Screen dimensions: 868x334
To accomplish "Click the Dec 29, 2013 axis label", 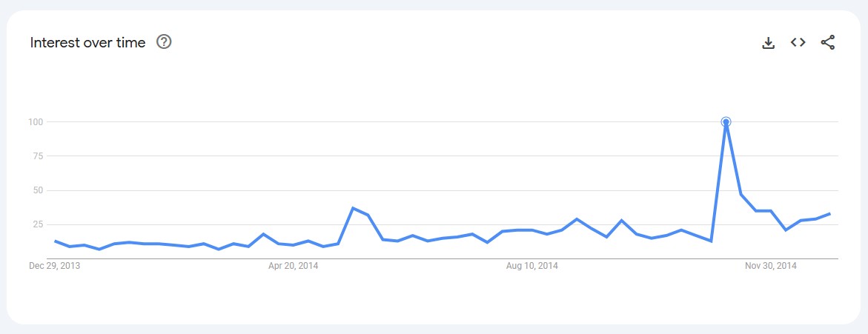I will pyautogui.click(x=55, y=266).
